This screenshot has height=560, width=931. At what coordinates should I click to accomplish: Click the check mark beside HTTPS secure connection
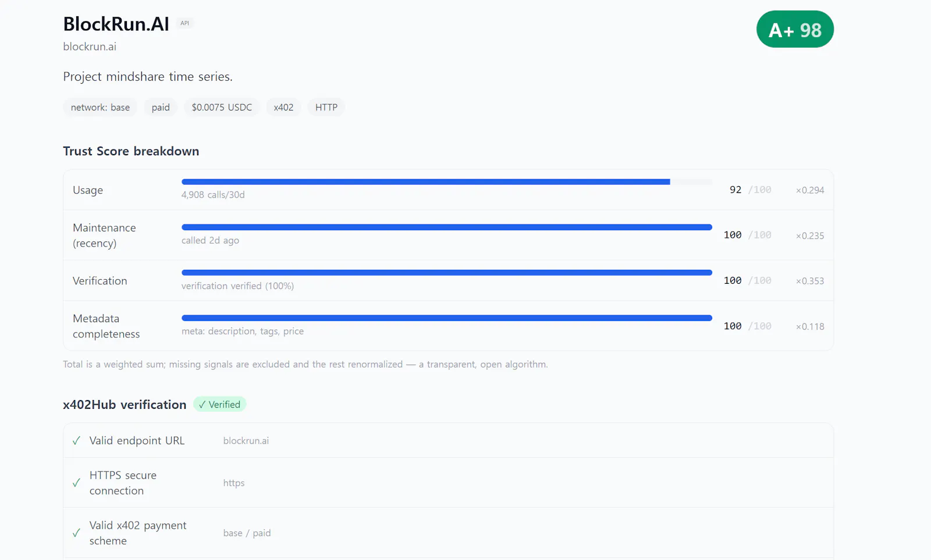[x=76, y=483]
